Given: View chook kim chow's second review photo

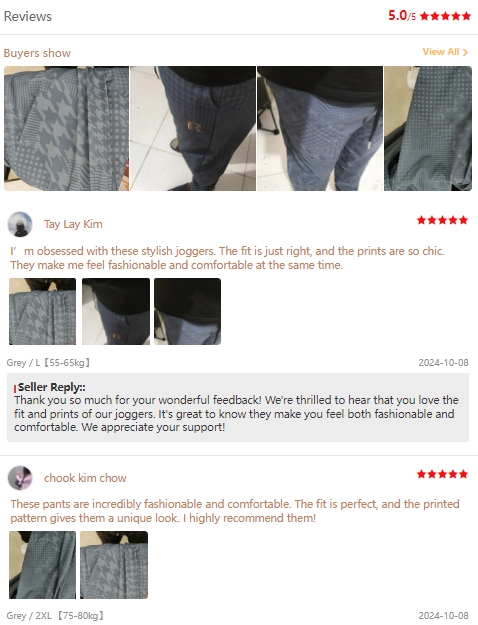Looking at the screenshot, I should click(x=114, y=565).
